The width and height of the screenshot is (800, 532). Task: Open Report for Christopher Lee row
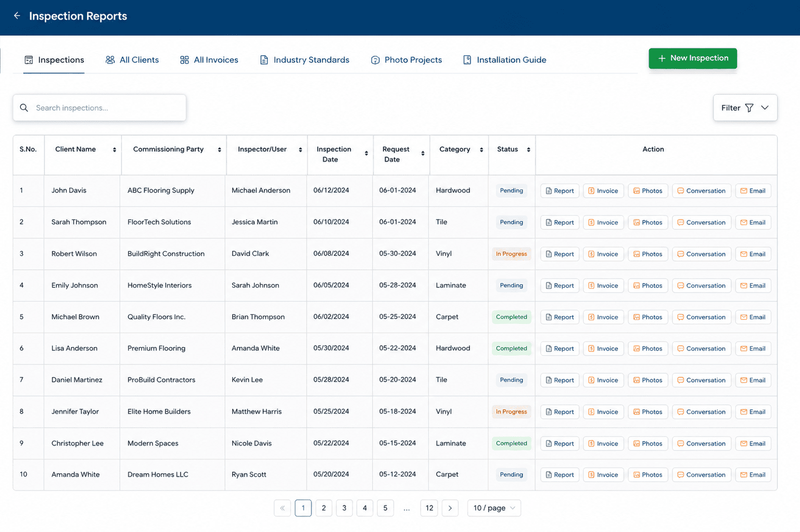tap(560, 444)
